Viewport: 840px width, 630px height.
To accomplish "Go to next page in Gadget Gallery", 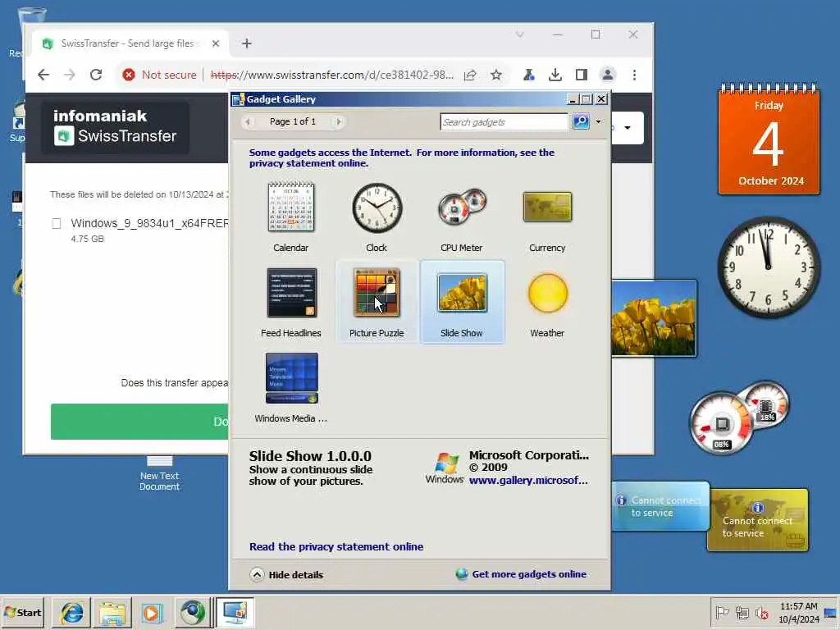I will (x=338, y=121).
